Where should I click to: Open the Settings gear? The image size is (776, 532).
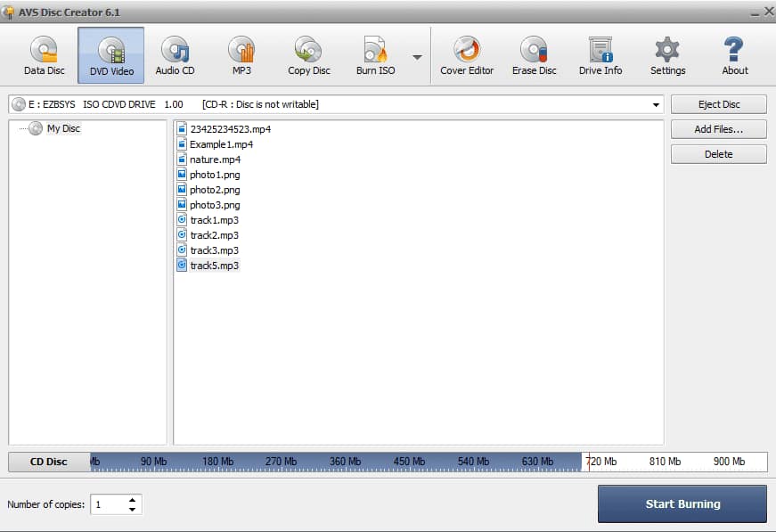[x=667, y=55]
